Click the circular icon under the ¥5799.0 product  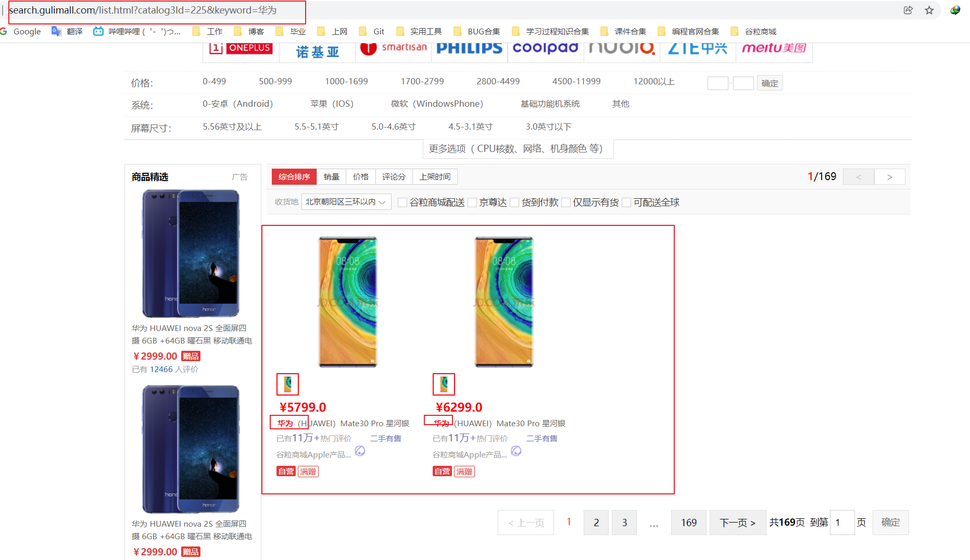pos(360,451)
